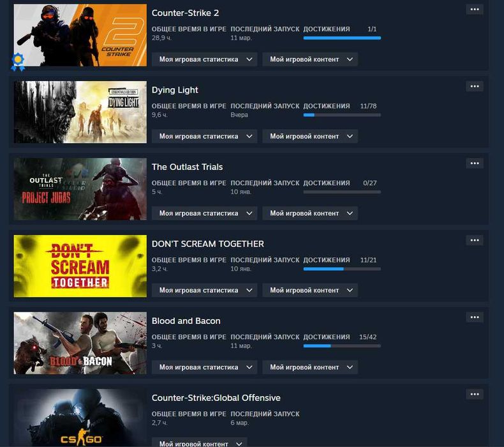504x447 pixels.
Task: Open the three-dot menu for Blood and Bacon
Action: point(475,317)
